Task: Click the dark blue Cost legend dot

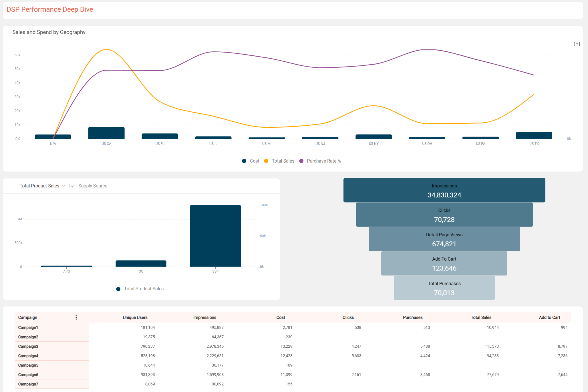Action: 244,161
